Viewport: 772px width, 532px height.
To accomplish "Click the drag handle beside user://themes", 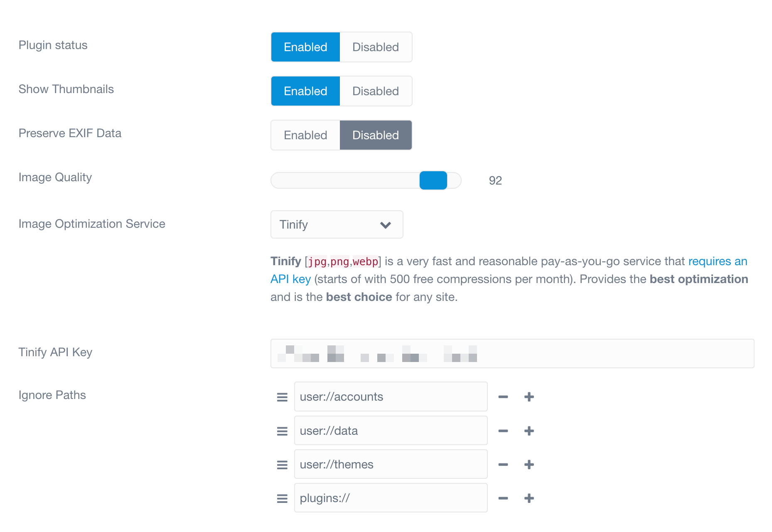I will click(x=282, y=465).
